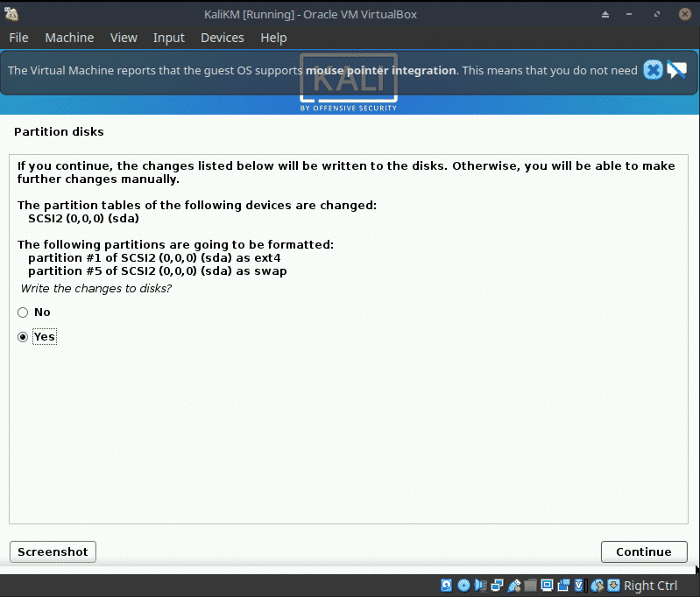Image resolution: width=700 pixels, height=597 pixels.
Task: Open the View menu
Action: 124,38
